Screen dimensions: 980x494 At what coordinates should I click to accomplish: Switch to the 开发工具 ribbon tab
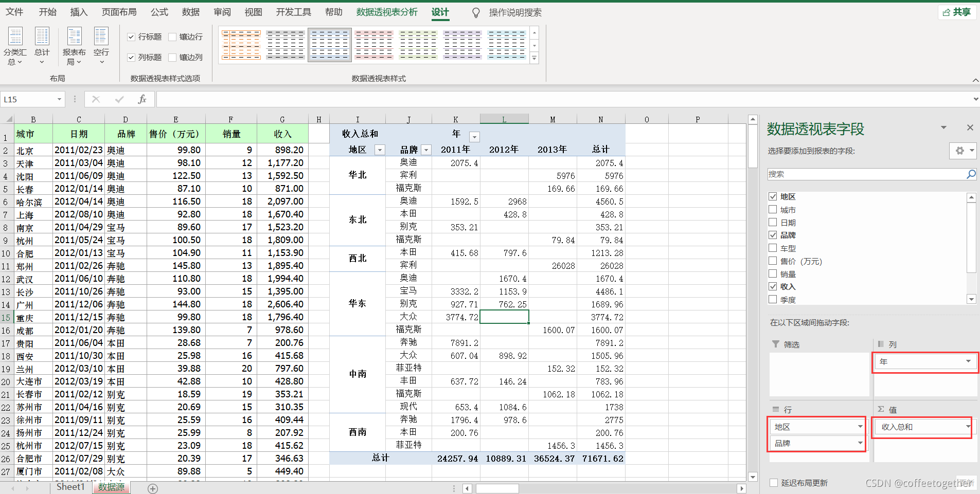point(293,12)
